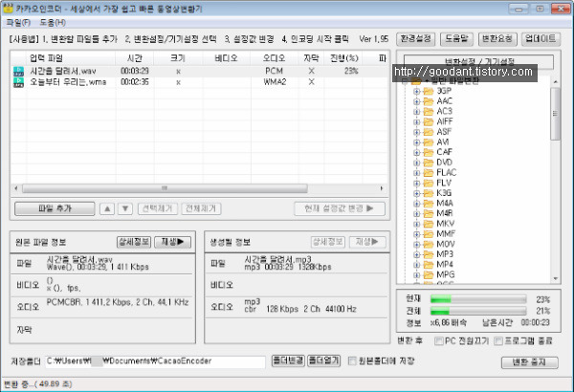Move selected file up with ▲ button
Viewport: 574px width, 392px height.
point(107,208)
